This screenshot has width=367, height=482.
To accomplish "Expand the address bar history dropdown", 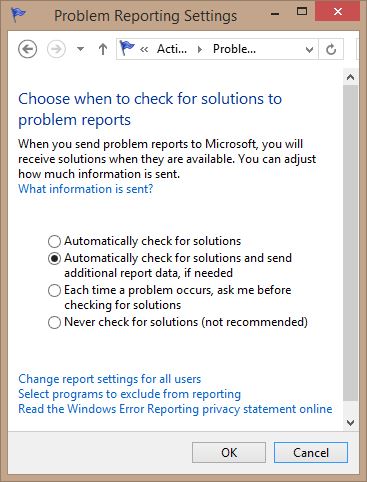I will [309, 50].
